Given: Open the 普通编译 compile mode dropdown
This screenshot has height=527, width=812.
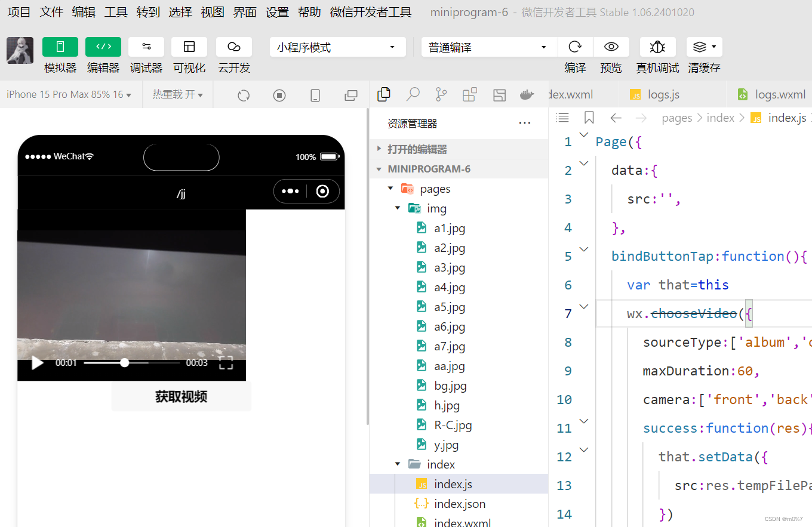Looking at the screenshot, I should [489, 47].
